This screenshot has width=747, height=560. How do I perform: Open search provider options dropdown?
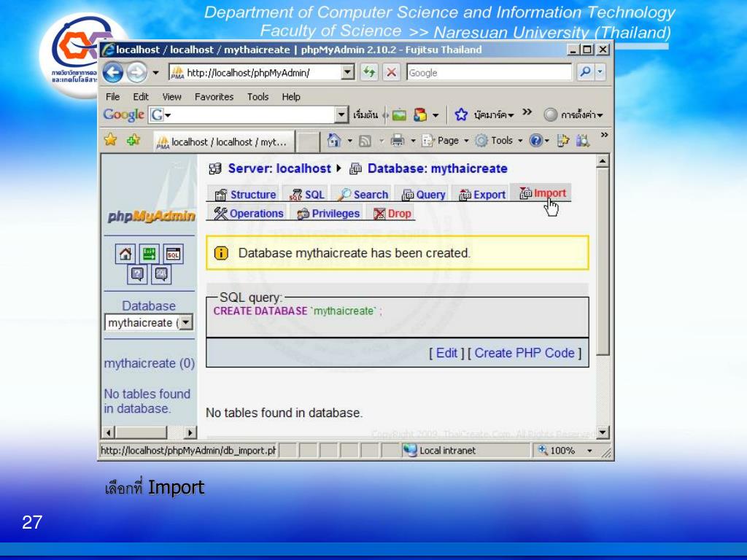600,72
